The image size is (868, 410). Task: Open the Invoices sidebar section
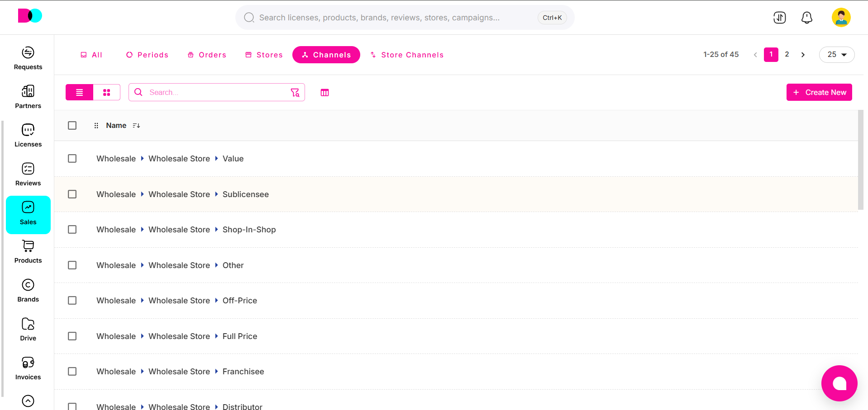tap(28, 368)
